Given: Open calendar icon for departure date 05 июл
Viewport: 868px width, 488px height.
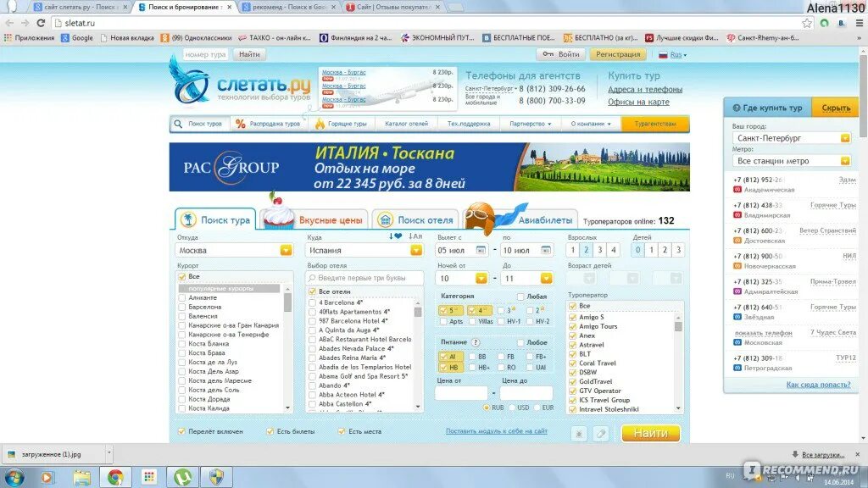Looking at the screenshot, I should (x=481, y=250).
